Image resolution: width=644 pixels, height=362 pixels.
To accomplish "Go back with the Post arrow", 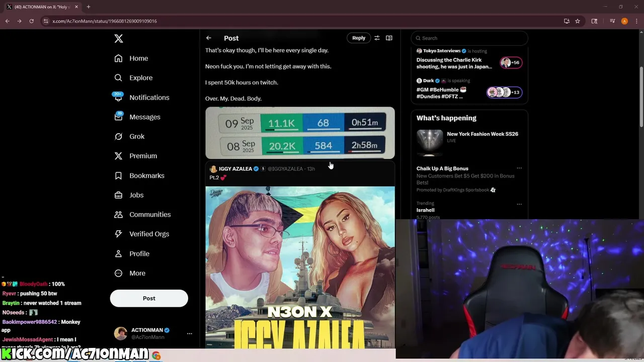I will [209, 38].
